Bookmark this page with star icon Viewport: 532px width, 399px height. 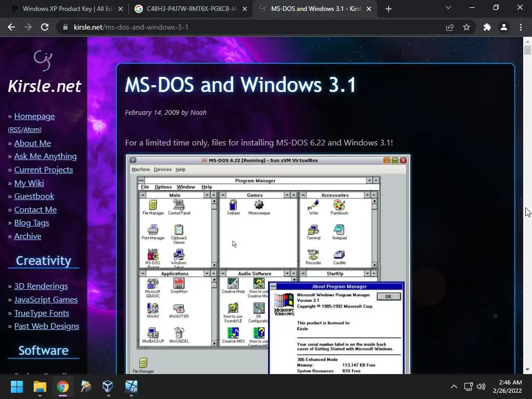coord(467,27)
